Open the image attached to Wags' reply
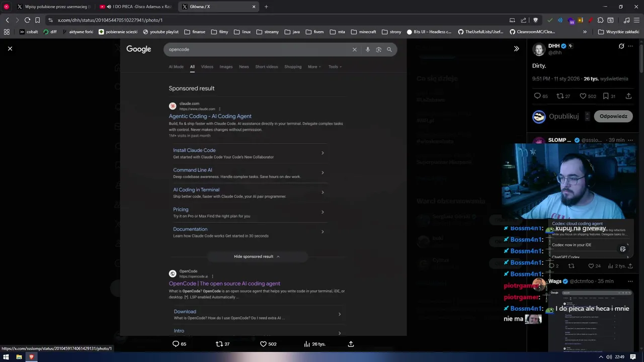 (591, 320)
